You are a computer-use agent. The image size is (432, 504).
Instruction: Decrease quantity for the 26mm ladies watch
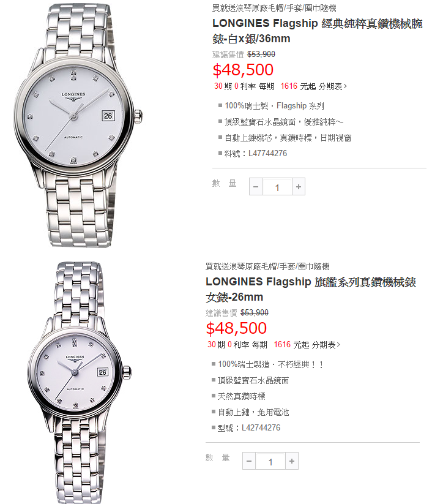tap(249, 461)
